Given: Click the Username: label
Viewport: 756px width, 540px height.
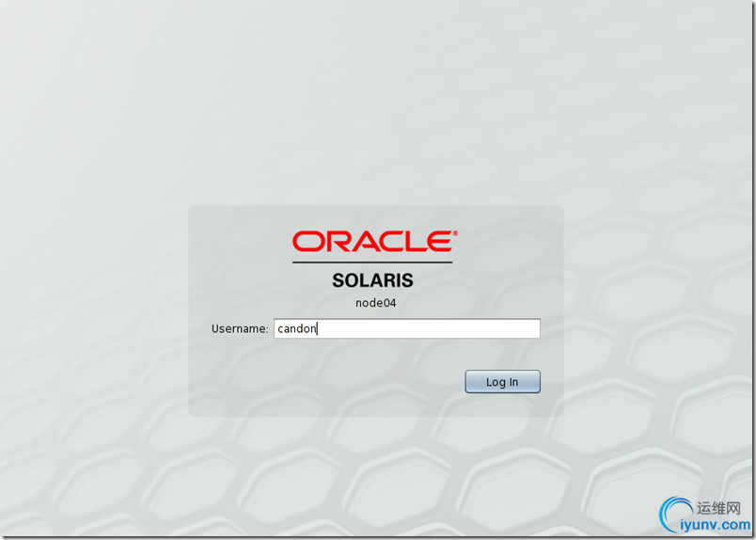Looking at the screenshot, I should (240, 328).
